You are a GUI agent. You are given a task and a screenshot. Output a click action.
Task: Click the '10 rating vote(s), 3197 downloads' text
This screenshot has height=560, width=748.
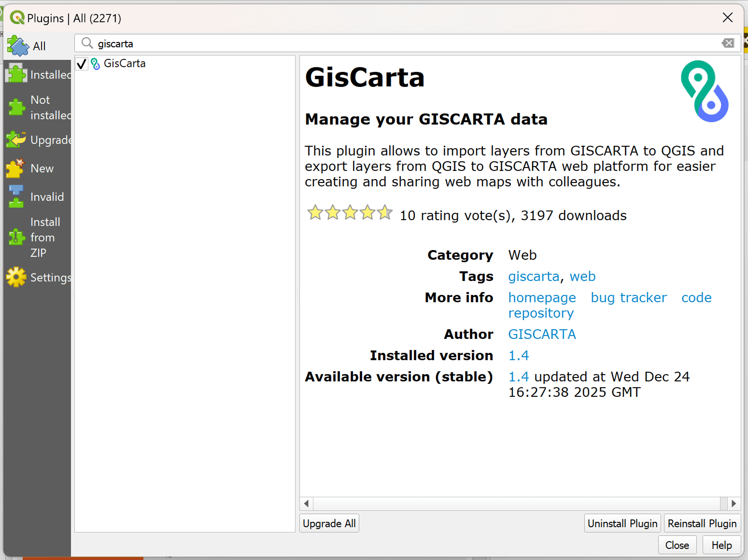513,215
